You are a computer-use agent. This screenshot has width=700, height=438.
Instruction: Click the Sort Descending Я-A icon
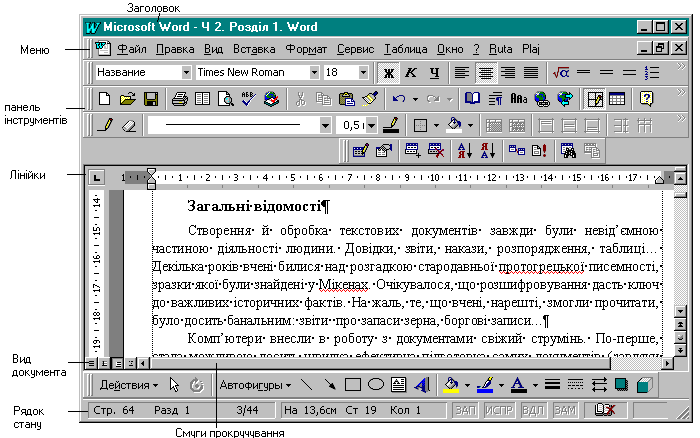488,150
